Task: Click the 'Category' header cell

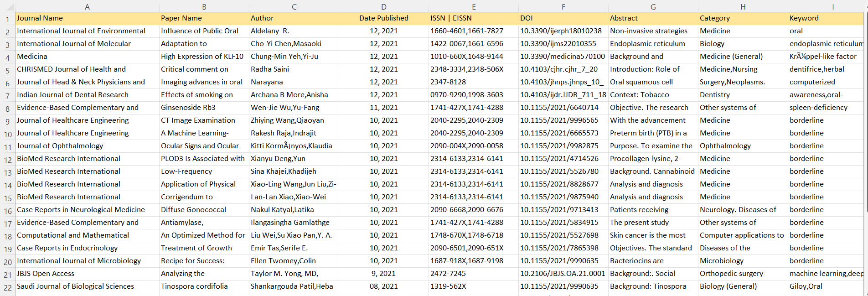Action: coord(743,18)
